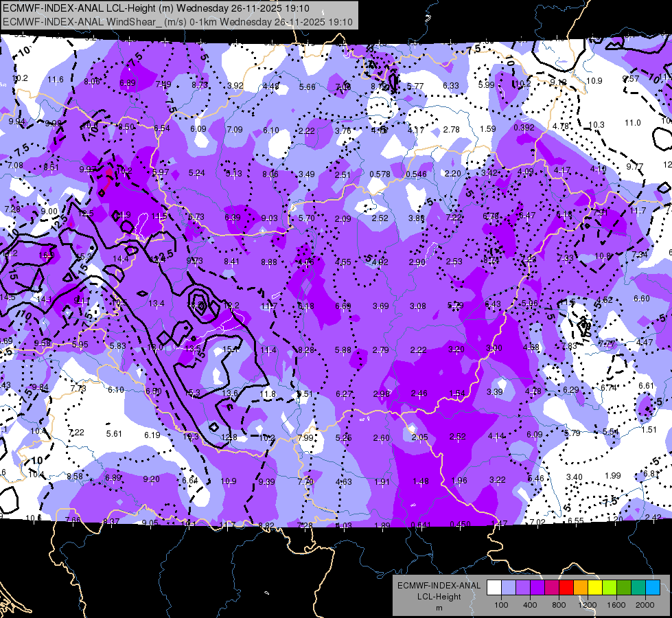This screenshot has width=672, height=618.
Task: Click the teal legend swatch
Action: (638, 588)
